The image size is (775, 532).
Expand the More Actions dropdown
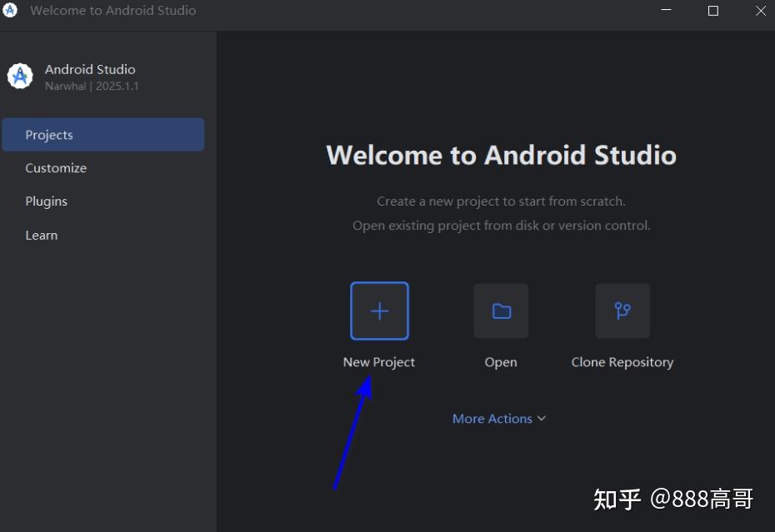point(499,419)
